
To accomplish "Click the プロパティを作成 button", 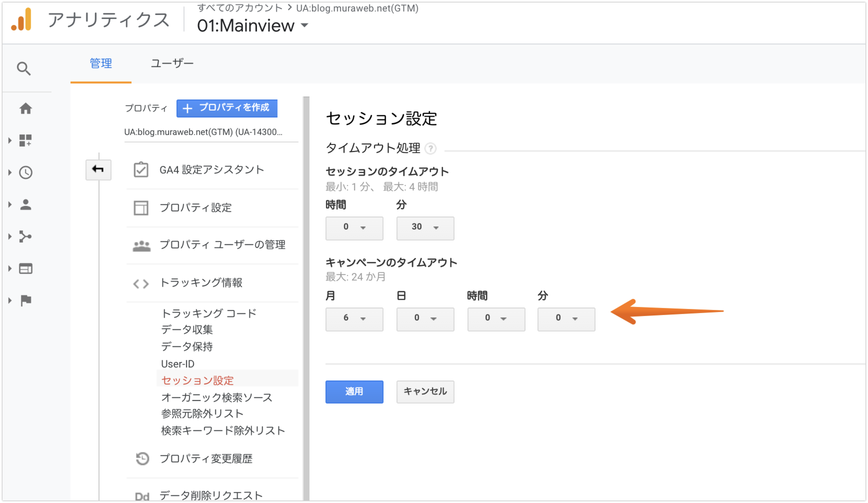I will click(x=227, y=108).
